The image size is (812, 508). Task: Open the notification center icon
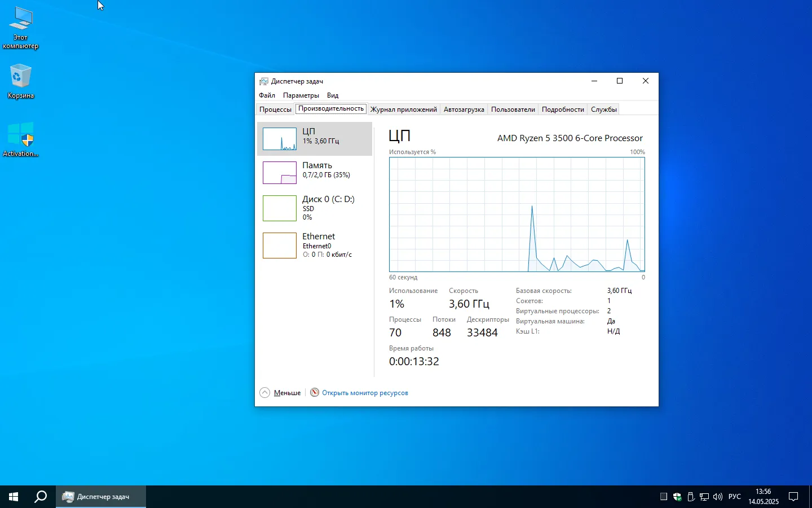(793, 497)
